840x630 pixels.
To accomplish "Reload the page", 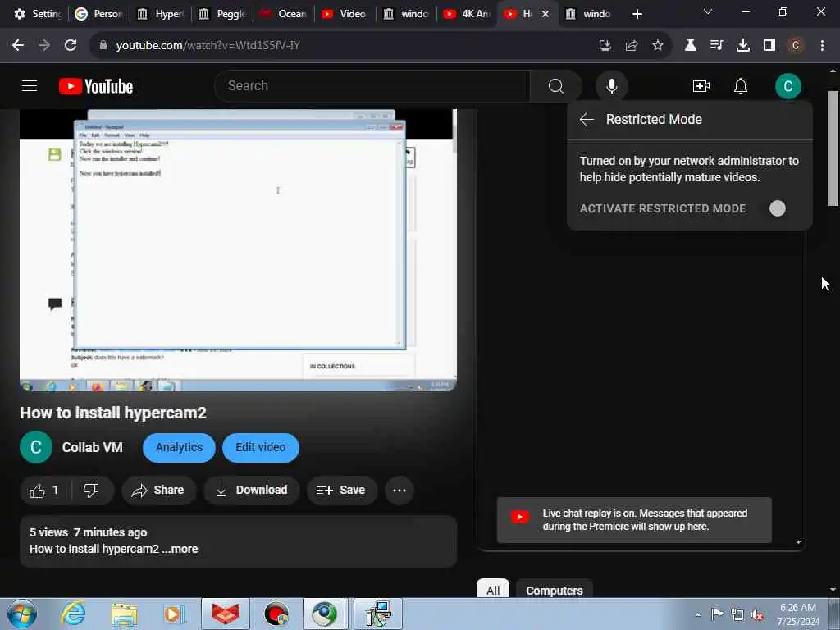I will [71, 46].
